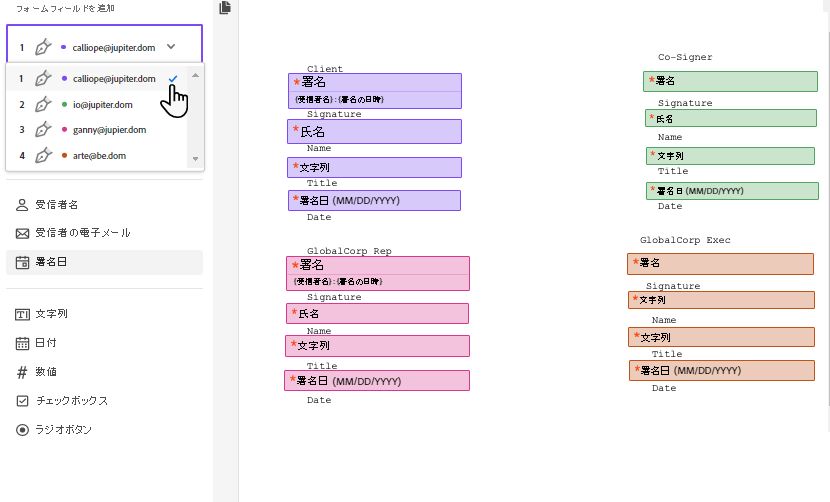Add ラジオボタン radio button field
The image size is (830, 502).
[x=104, y=429]
